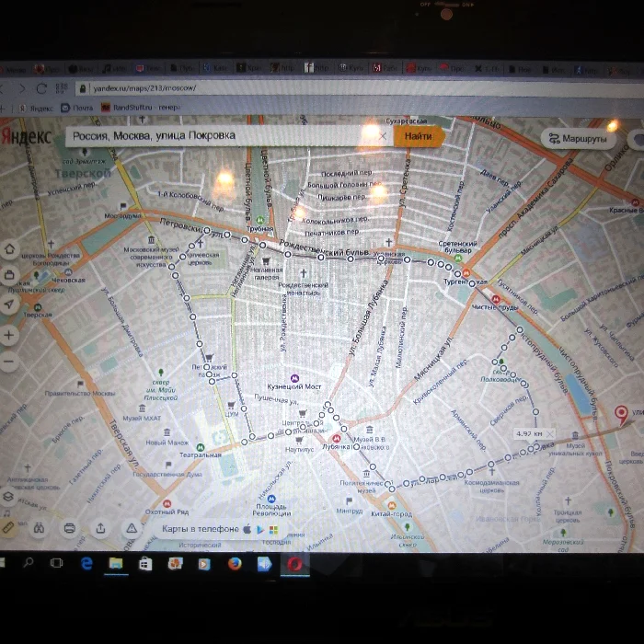Click the browser forward arrow
Image resolution: width=644 pixels, height=644 pixels.
tap(22, 88)
